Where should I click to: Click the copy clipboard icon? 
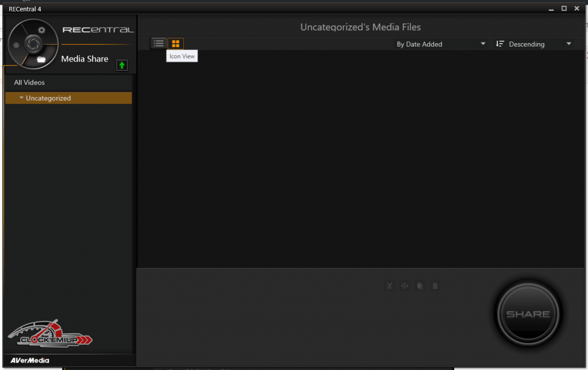(420, 286)
